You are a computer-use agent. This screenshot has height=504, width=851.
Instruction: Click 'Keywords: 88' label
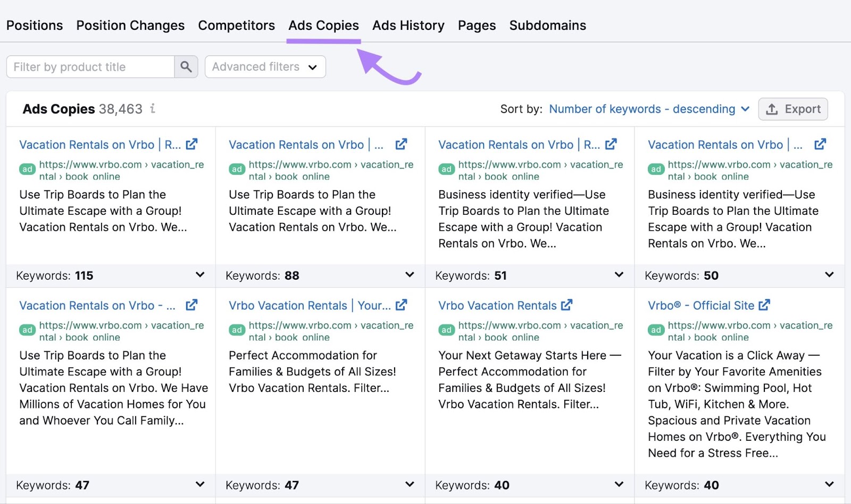262,275
